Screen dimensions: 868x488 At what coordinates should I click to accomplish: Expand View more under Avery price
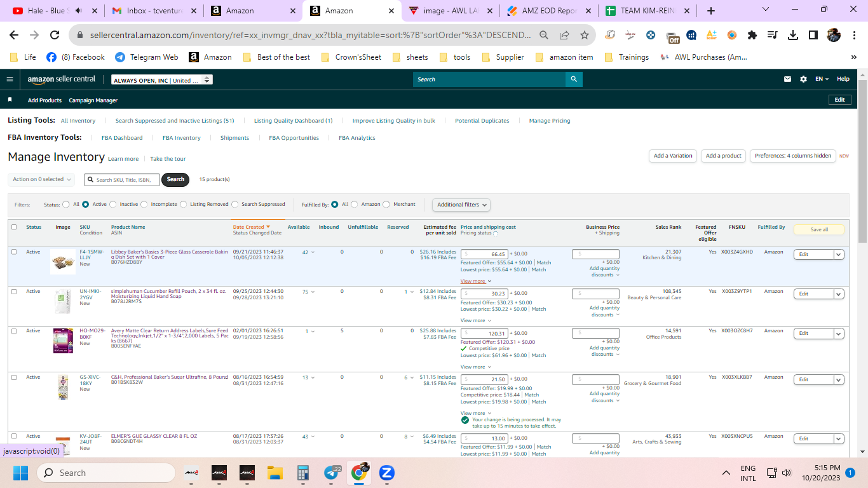coord(476,367)
